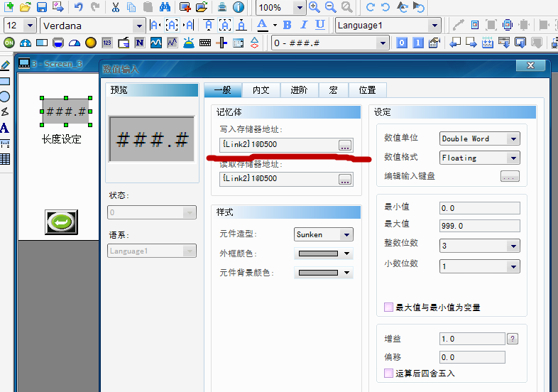Toggle Bold text formatting
Image resolution: width=558 pixels, height=392 pixels.
tap(288, 25)
